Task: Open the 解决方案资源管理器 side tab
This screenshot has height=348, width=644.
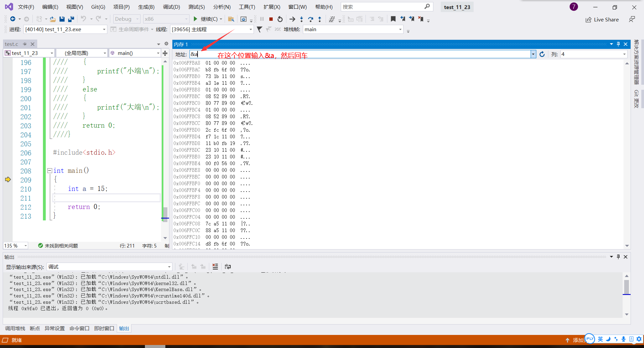Action: (x=636, y=62)
